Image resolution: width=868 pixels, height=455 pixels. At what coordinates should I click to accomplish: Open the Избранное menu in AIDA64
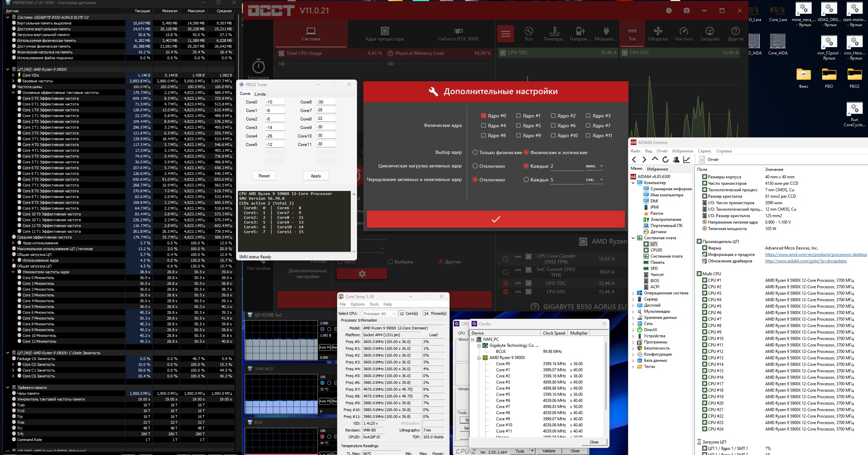pos(682,151)
